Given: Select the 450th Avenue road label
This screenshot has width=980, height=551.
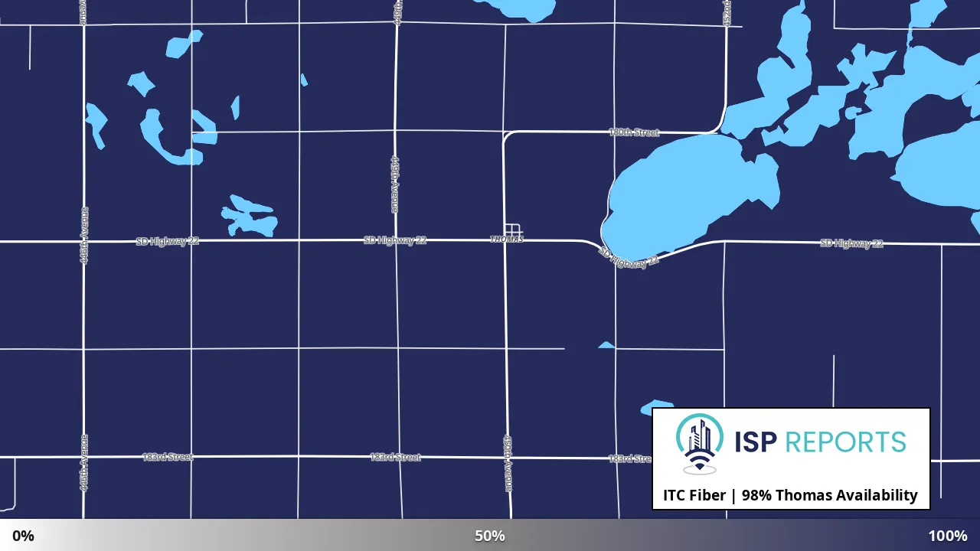Looking at the screenshot, I should (x=508, y=464).
